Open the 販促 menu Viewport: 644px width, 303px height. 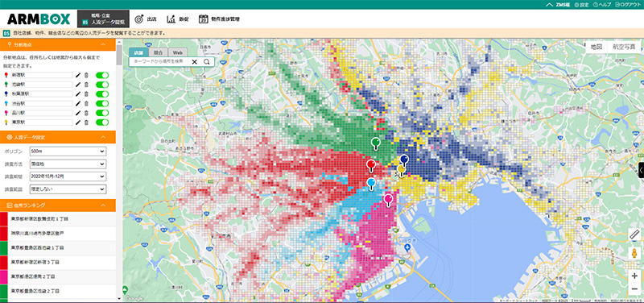(178, 19)
